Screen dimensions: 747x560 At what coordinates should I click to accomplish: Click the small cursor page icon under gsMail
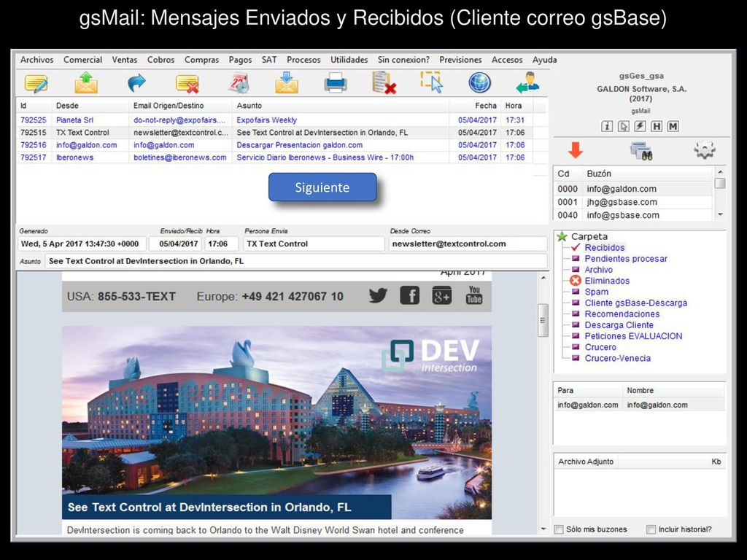(623, 126)
